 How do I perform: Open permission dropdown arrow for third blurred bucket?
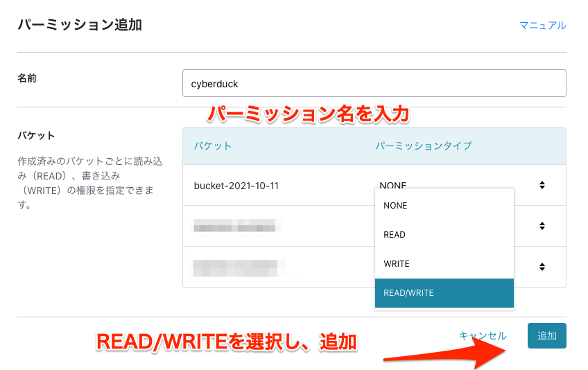tap(542, 267)
